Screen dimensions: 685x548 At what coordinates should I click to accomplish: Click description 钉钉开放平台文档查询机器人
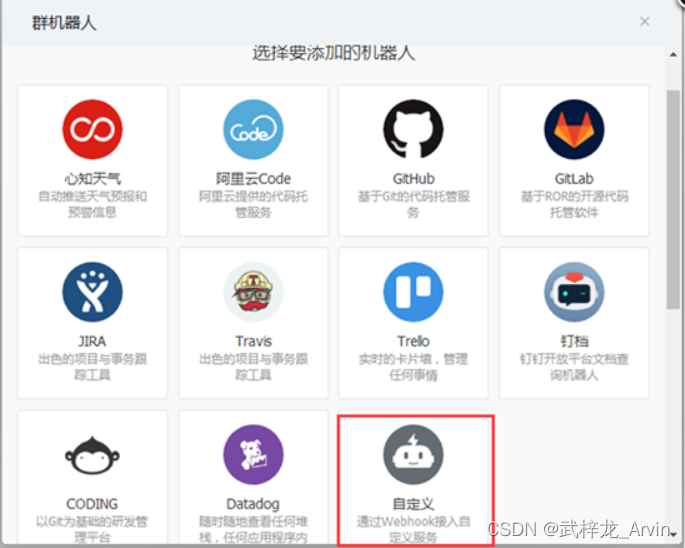click(x=574, y=367)
